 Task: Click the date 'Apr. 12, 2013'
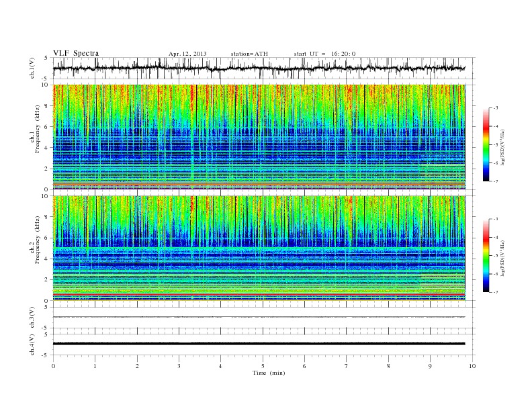(187, 54)
